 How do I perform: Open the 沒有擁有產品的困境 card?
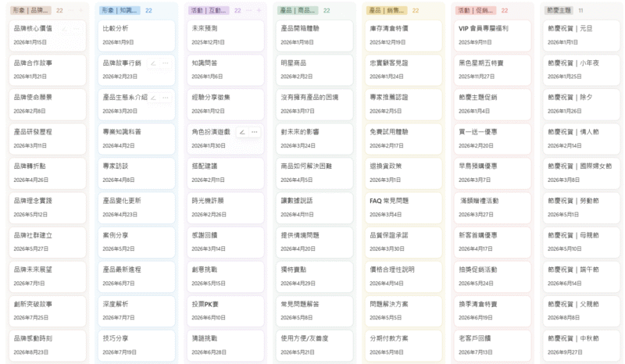point(315,104)
